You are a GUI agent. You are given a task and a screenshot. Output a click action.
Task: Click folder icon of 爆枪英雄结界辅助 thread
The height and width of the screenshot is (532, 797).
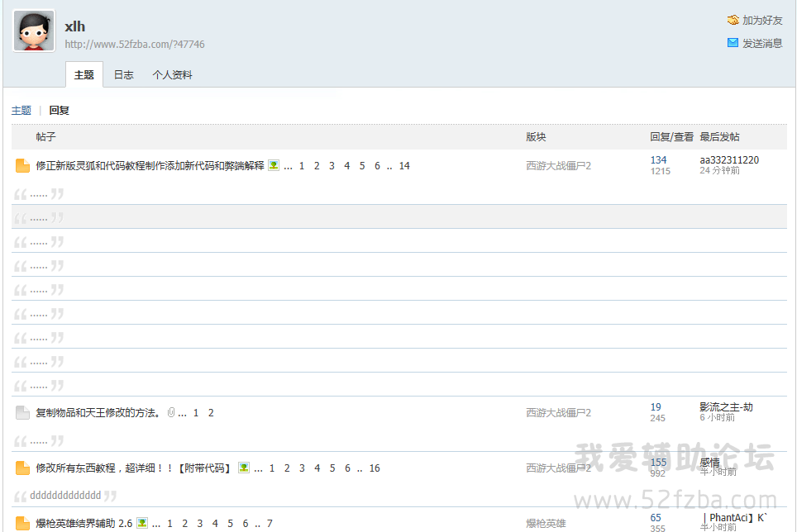tap(22, 524)
